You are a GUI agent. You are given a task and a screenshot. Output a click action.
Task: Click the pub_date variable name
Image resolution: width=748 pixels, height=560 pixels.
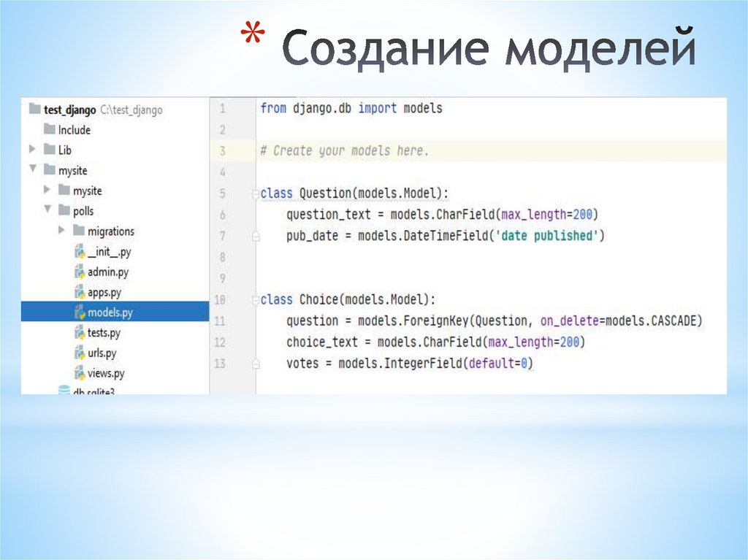[x=312, y=236]
